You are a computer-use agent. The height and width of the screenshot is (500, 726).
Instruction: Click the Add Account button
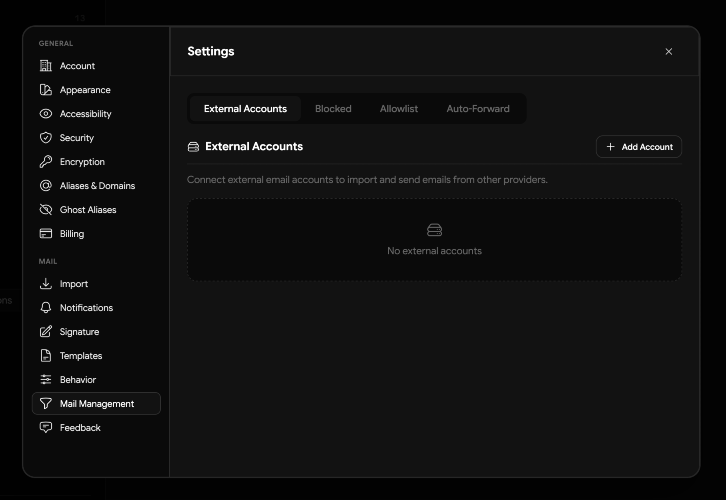pos(639,147)
